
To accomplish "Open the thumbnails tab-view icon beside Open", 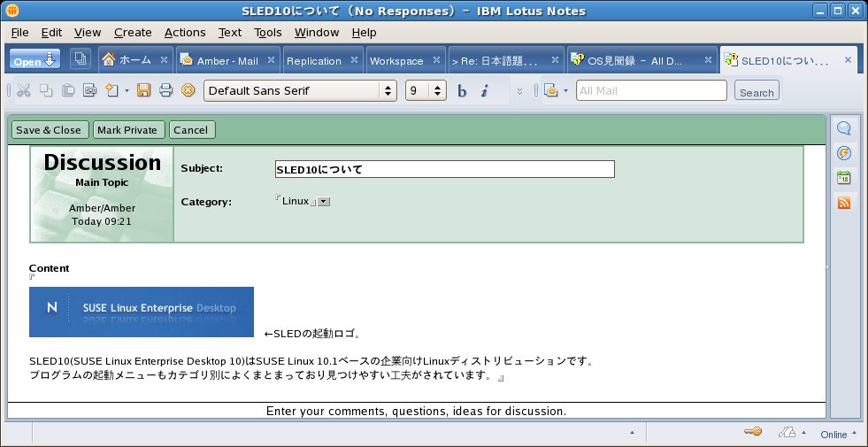I will [x=81, y=58].
